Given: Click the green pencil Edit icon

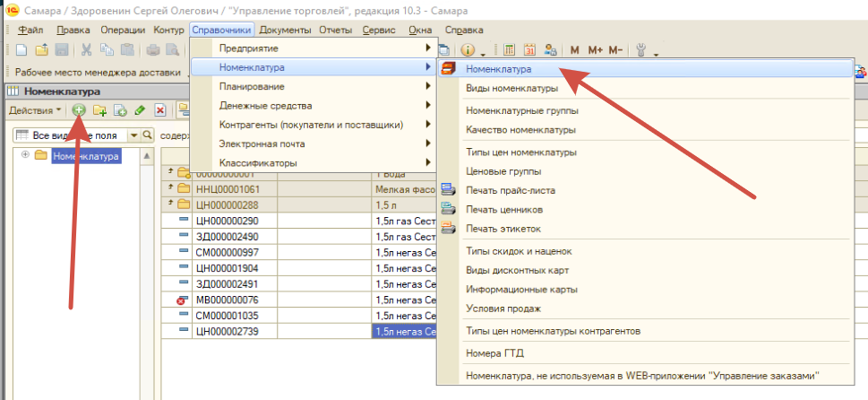Looking at the screenshot, I should point(140,110).
